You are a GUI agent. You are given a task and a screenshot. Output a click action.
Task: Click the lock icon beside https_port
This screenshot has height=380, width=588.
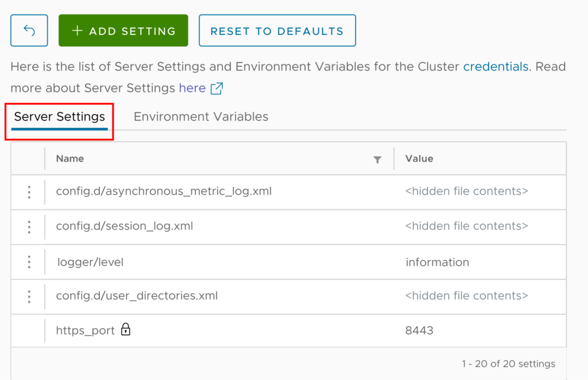126,331
